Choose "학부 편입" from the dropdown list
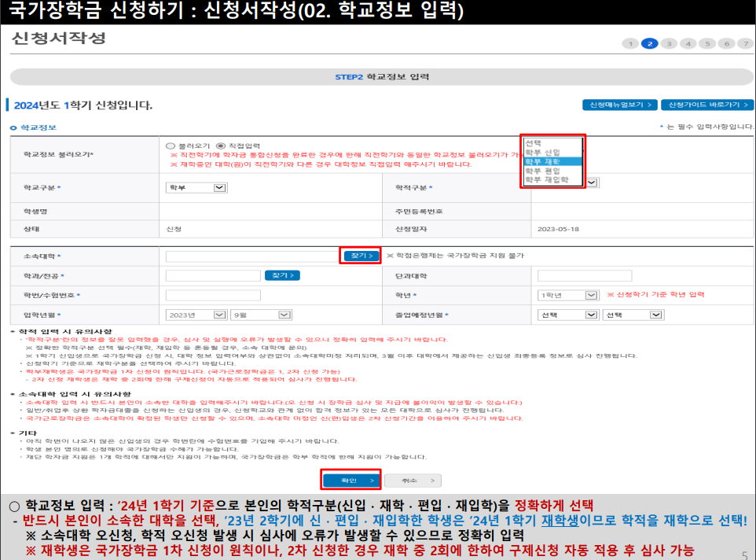756x560 pixels. pos(552,171)
